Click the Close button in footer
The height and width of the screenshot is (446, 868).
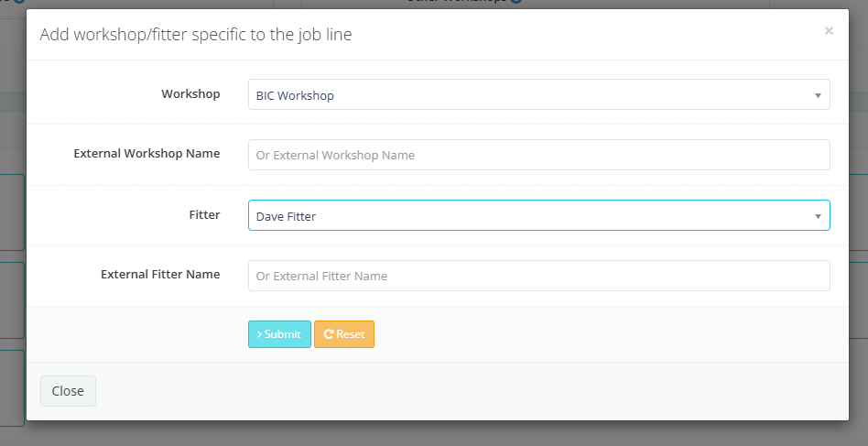(68, 391)
